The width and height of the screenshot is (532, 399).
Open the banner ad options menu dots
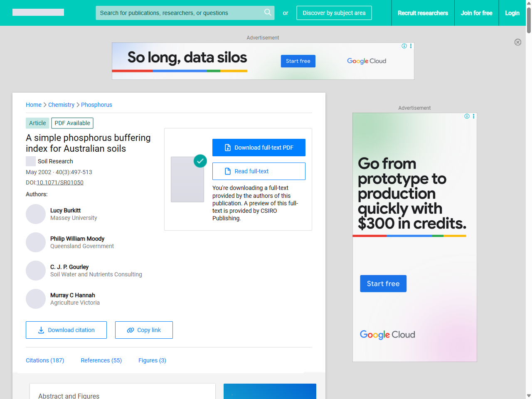tap(411, 46)
